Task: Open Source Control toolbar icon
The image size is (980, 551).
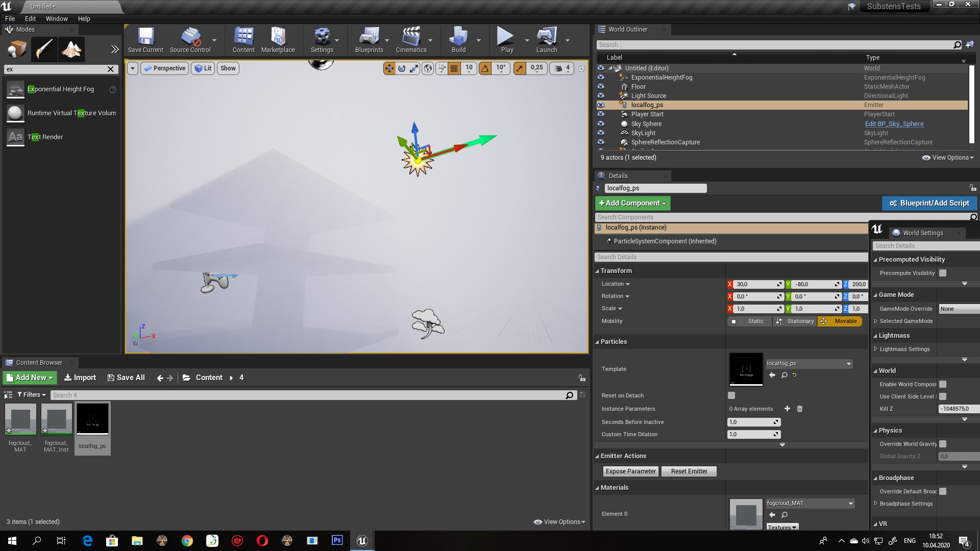Action: pyautogui.click(x=190, y=40)
